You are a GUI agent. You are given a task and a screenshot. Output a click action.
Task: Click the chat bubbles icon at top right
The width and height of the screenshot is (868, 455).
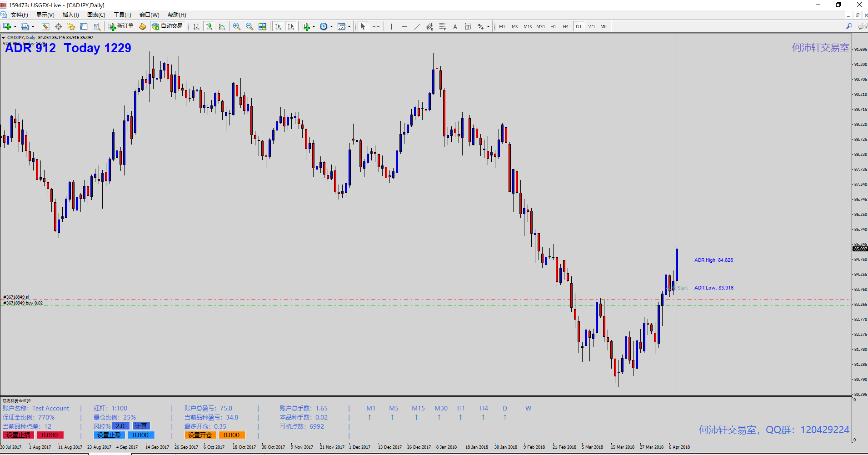click(x=862, y=26)
